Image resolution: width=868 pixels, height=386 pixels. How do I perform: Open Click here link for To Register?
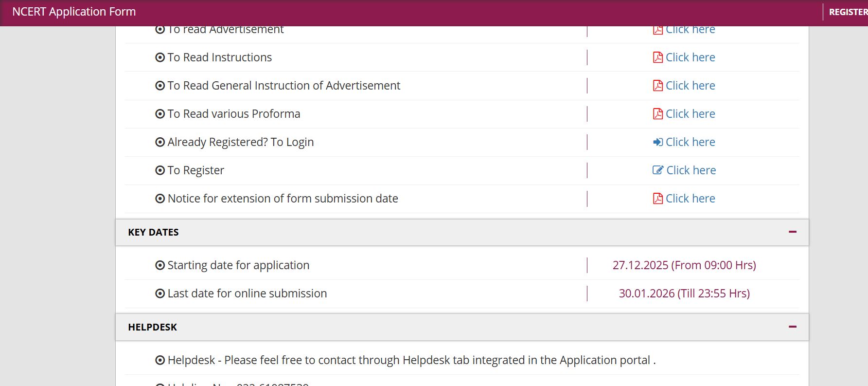click(691, 170)
